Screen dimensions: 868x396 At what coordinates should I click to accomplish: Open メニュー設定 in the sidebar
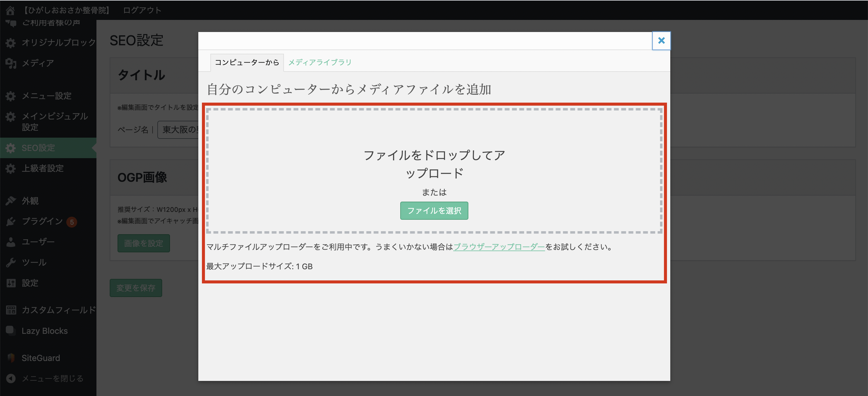[46, 96]
